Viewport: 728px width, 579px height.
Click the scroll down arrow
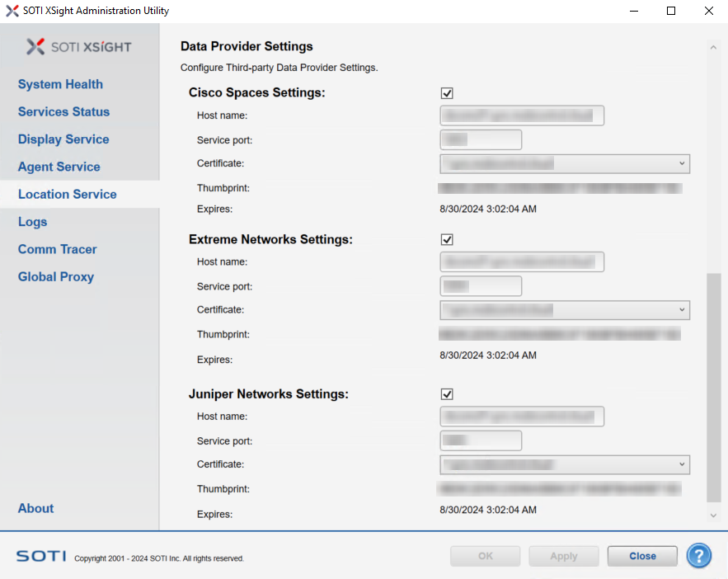(x=714, y=515)
